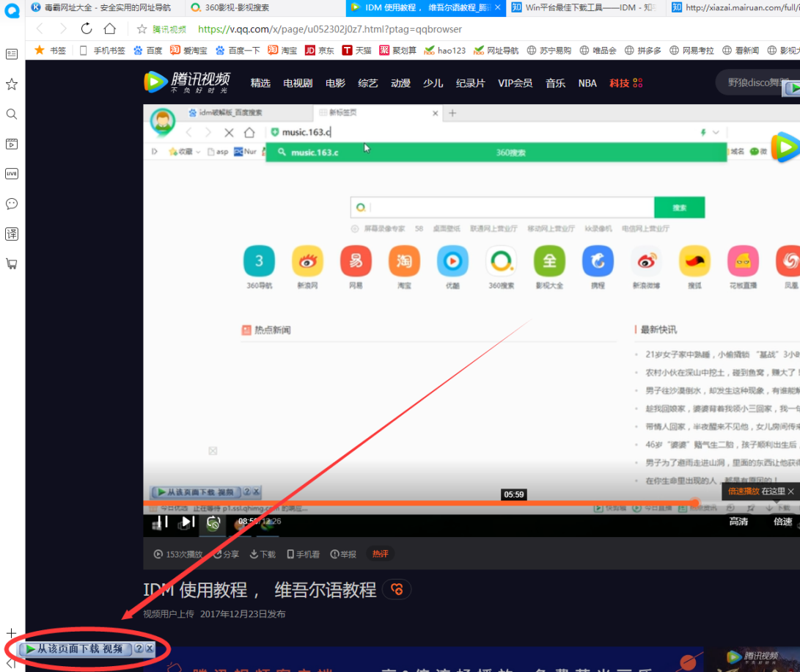
Task: Bookmark this page with the star icon
Action: coord(142,29)
